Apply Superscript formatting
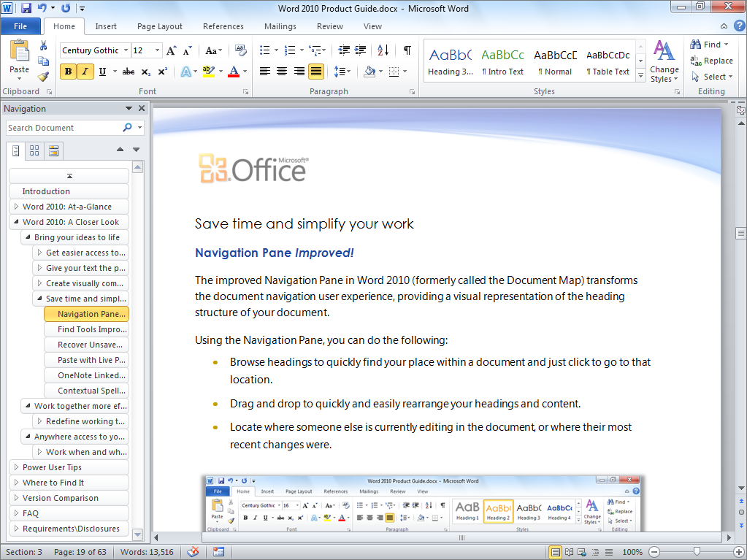Screen dimensions: 747x560 (x=162, y=72)
